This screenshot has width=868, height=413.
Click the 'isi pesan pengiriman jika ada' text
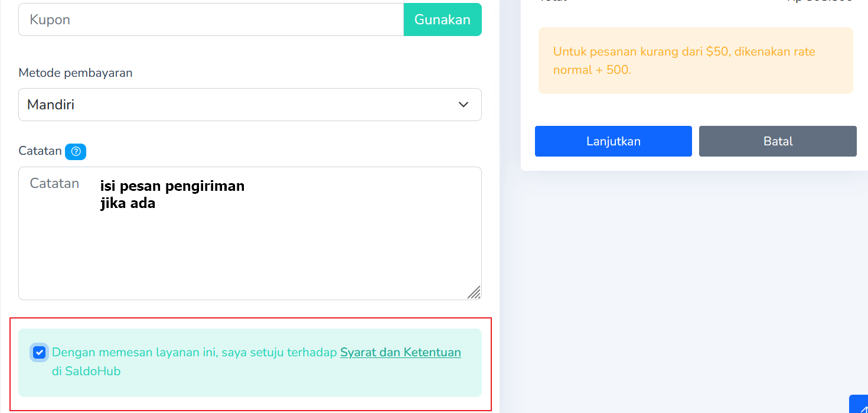tap(172, 195)
